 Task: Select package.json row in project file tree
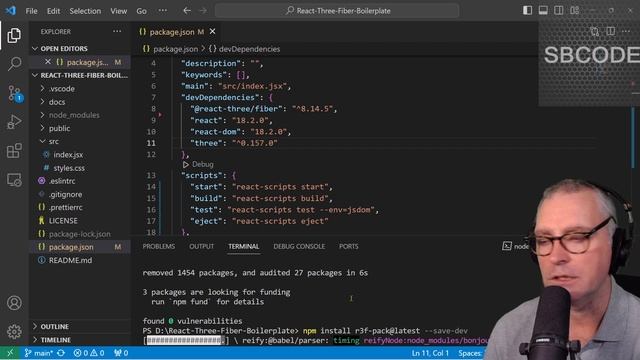tap(80, 247)
